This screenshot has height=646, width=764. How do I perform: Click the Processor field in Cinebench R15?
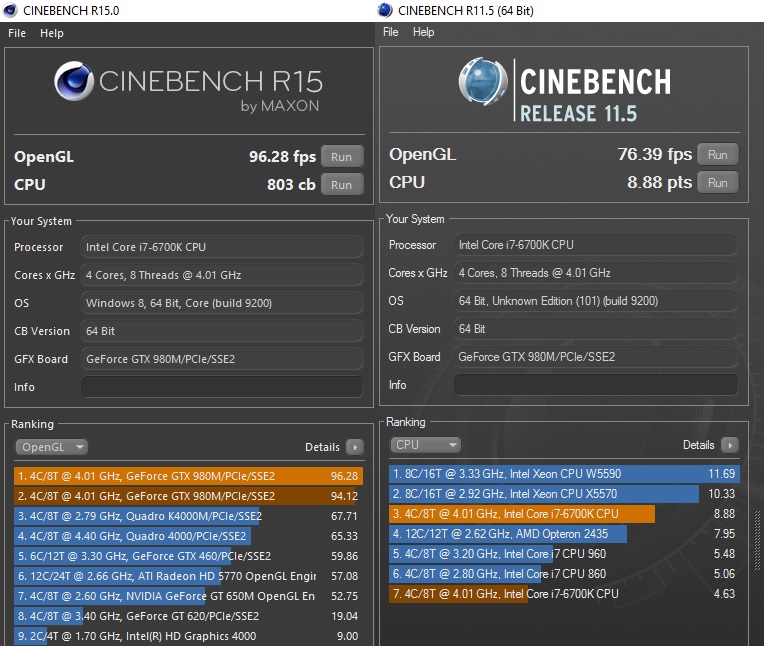[222, 247]
